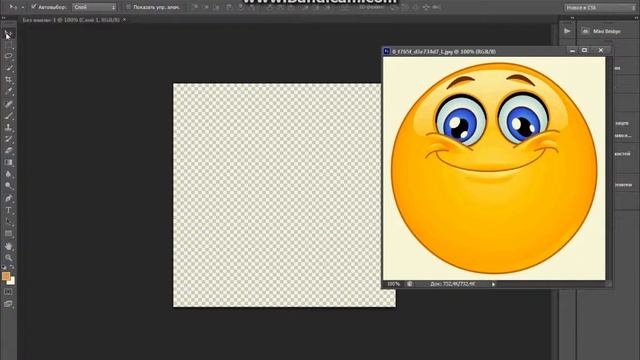Swap foreground and background colors

12,267
